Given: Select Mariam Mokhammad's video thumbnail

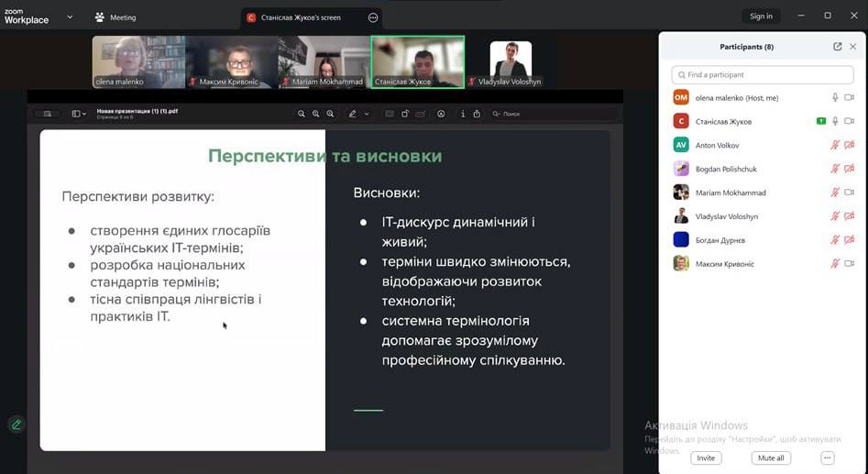Looking at the screenshot, I should [x=324, y=61].
